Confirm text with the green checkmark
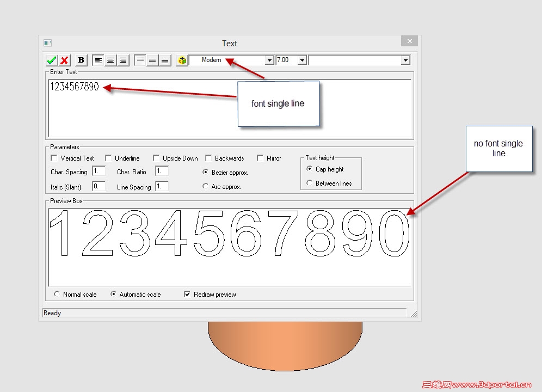Image resolution: width=542 pixels, height=392 pixels. pos(52,60)
